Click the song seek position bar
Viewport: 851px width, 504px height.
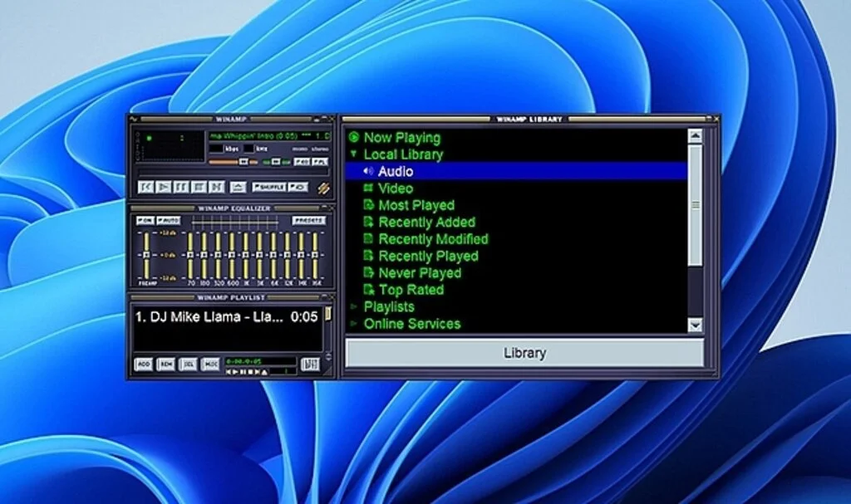pyautogui.click(x=234, y=172)
